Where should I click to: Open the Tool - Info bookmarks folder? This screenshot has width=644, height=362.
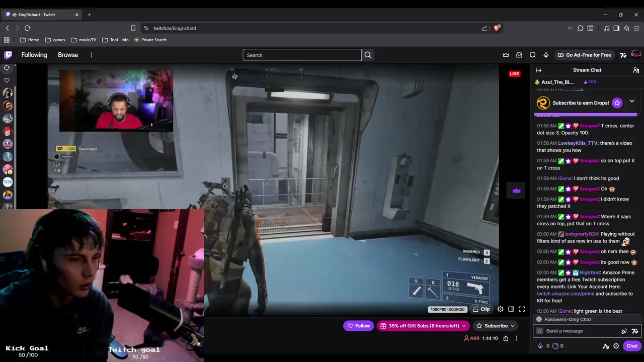click(115, 40)
